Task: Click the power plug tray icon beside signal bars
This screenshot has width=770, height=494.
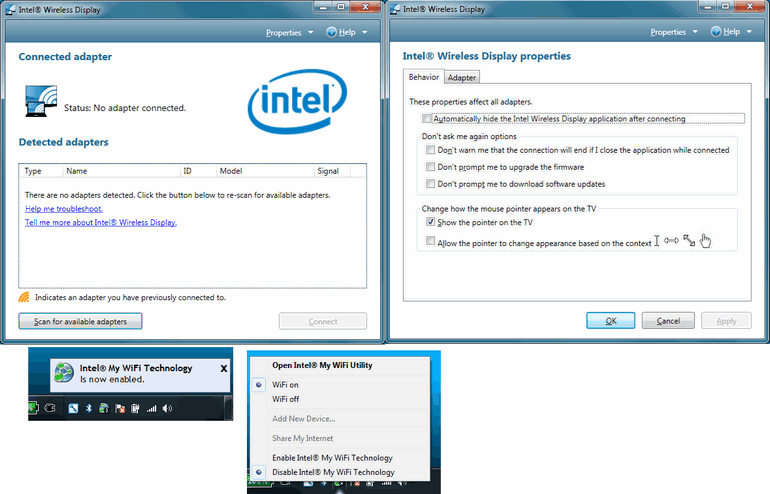Action: coord(136,408)
